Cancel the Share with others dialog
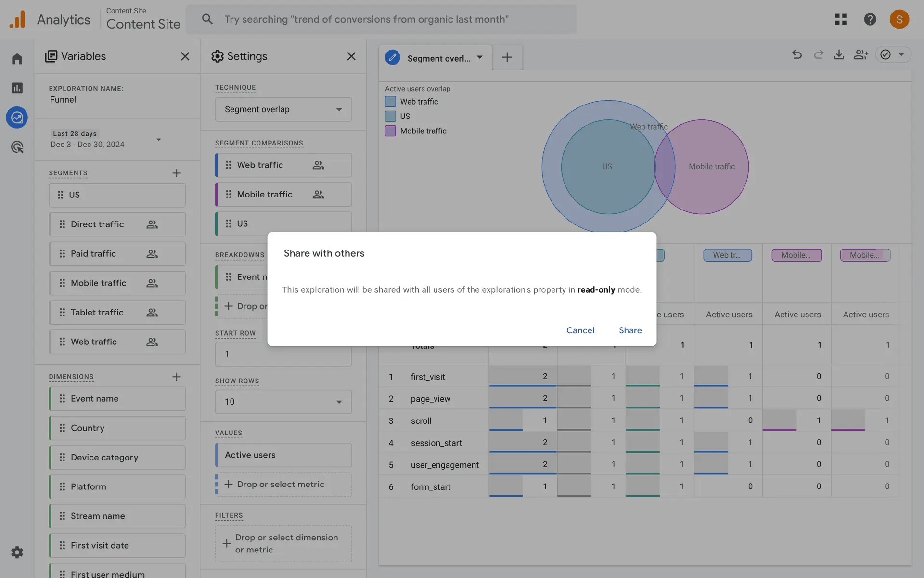 pos(580,330)
